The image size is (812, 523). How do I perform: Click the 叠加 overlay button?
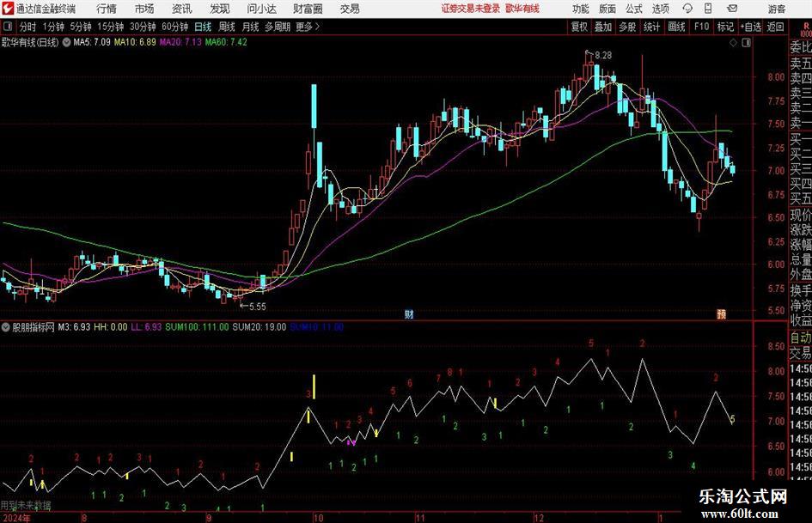tap(603, 27)
